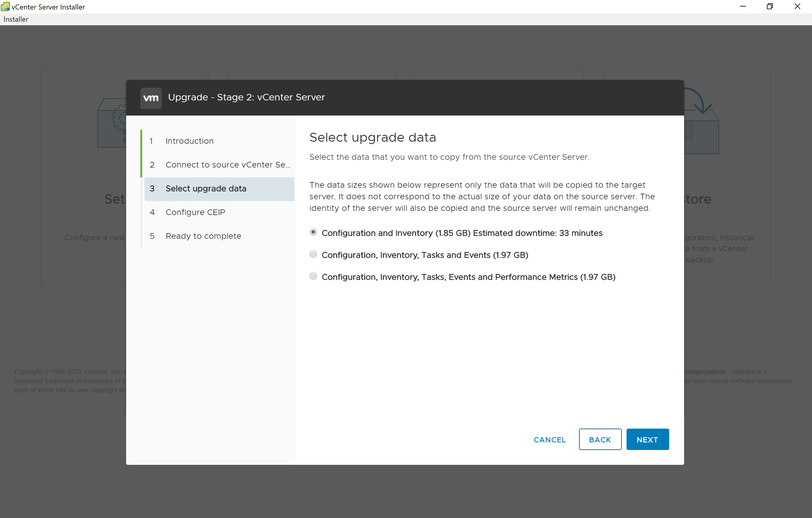This screenshot has height=518, width=812.
Task: Select Configuration Inventory Tasks and Events option
Action: click(x=313, y=255)
